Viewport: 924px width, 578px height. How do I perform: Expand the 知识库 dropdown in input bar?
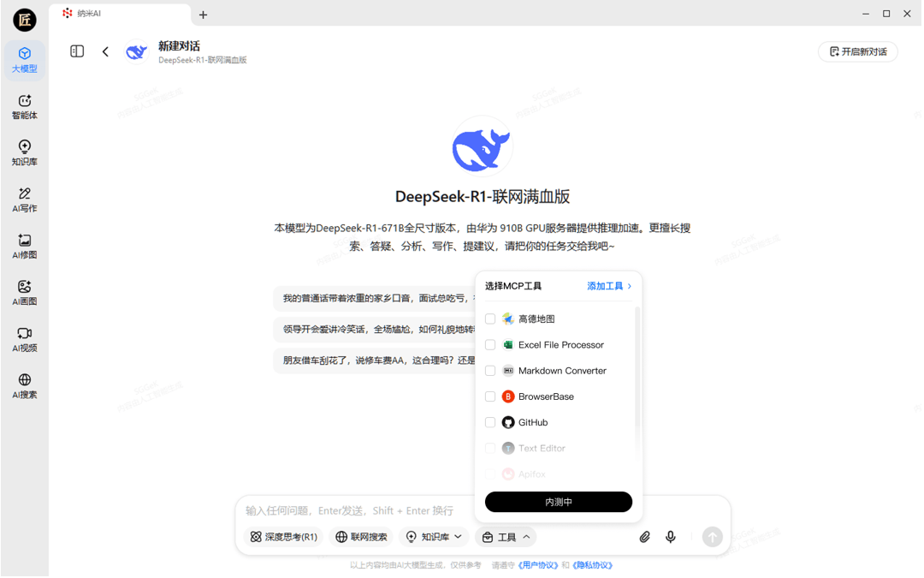point(434,537)
